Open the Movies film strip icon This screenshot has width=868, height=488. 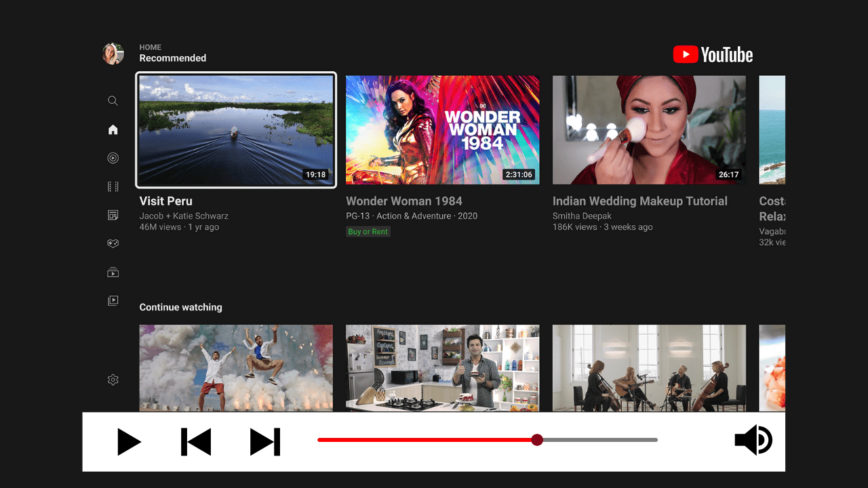tap(113, 186)
